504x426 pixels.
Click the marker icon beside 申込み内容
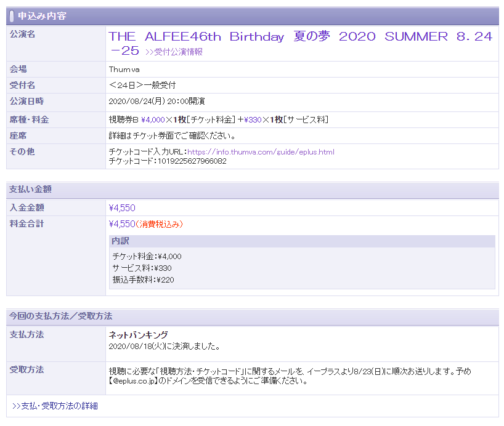pyautogui.click(x=12, y=16)
